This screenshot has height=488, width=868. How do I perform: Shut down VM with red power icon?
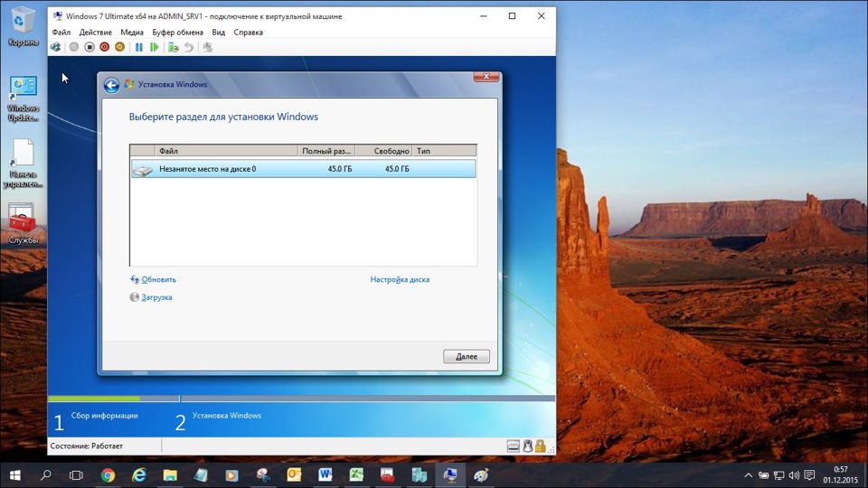tap(105, 48)
